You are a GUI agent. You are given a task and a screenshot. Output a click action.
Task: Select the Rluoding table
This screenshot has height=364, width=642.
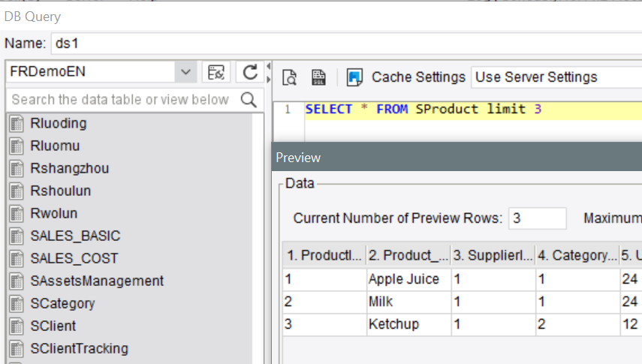tap(59, 123)
